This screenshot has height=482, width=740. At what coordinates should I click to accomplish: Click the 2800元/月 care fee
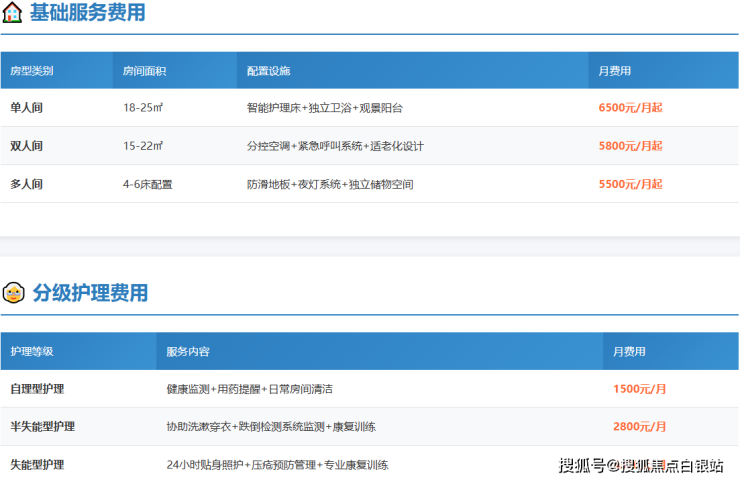[640, 427]
